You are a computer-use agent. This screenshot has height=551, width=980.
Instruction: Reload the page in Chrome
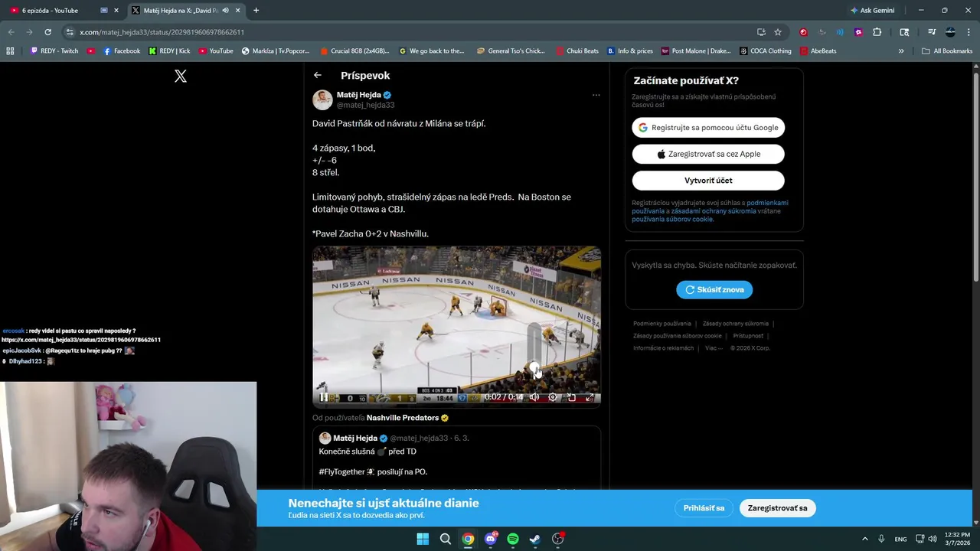[x=47, y=32]
